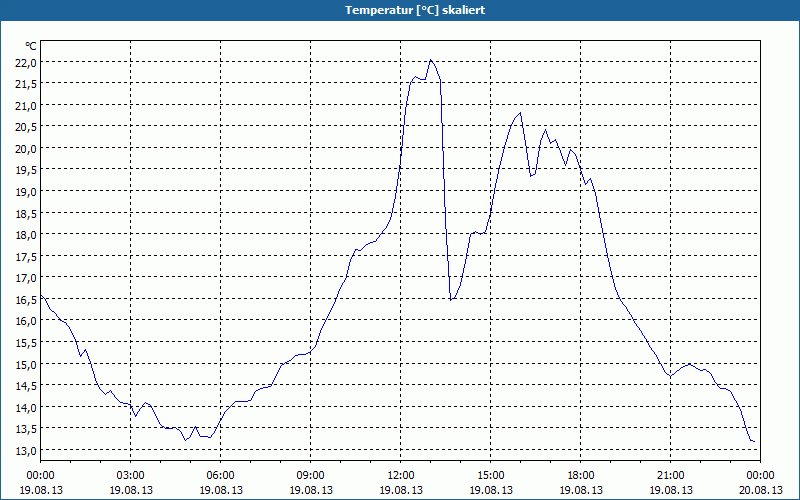Click the 15,0 y-axis tick label
The width and height of the screenshot is (800, 500).
click(27, 365)
